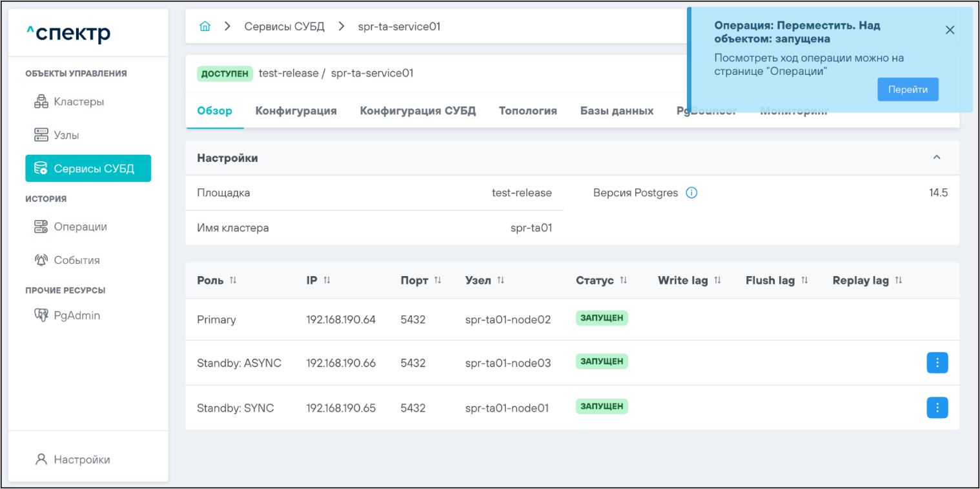Sort table by Статус column

click(x=624, y=281)
